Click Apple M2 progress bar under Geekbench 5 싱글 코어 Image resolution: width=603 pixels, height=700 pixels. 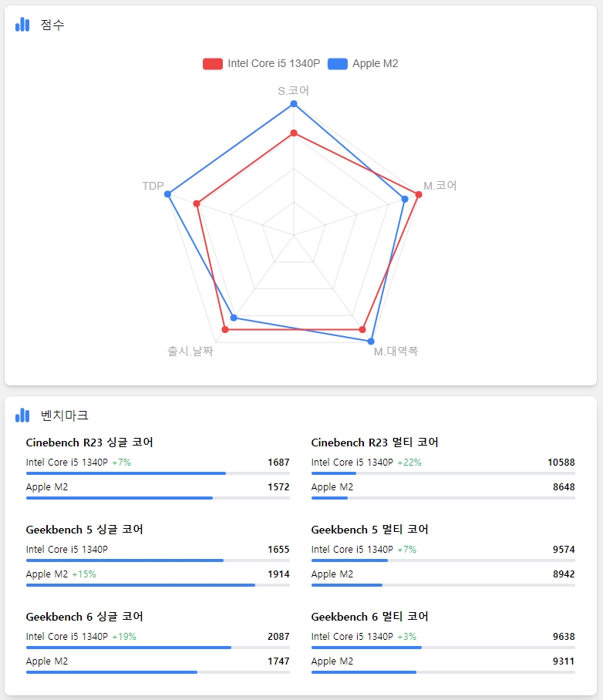(157, 585)
